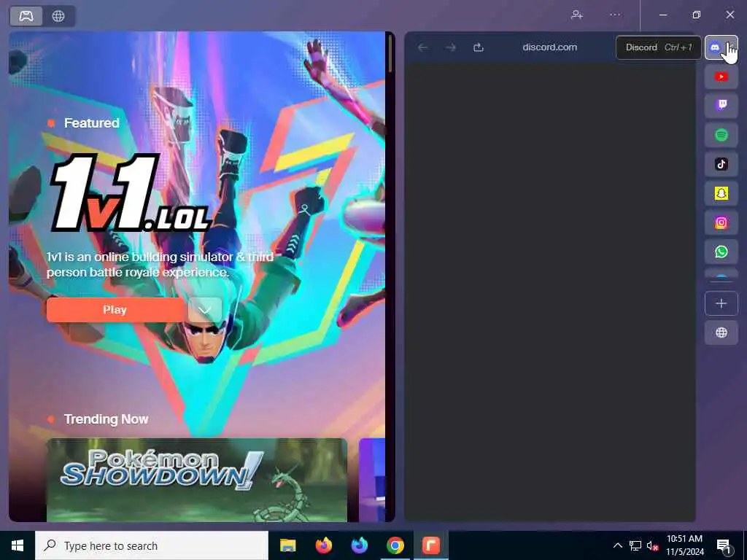Open the add friend icon
The width and height of the screenshot is (747, 560).
577,15
